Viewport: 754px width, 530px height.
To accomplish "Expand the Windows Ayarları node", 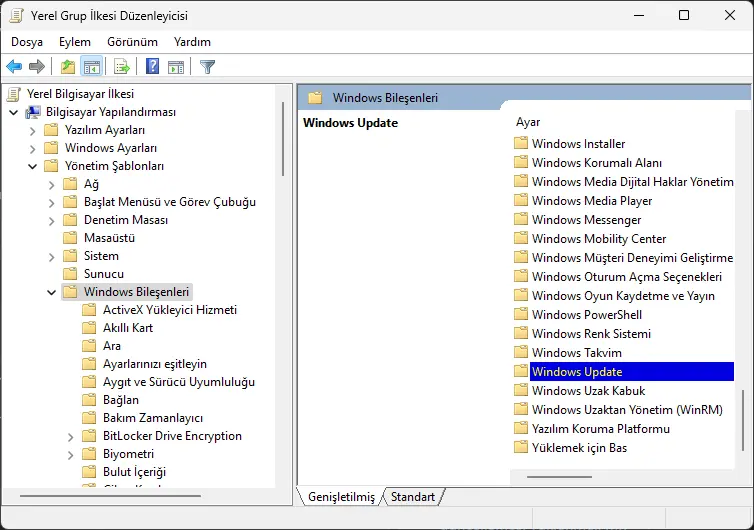I will pyautogui.click(x=33, y=149).
